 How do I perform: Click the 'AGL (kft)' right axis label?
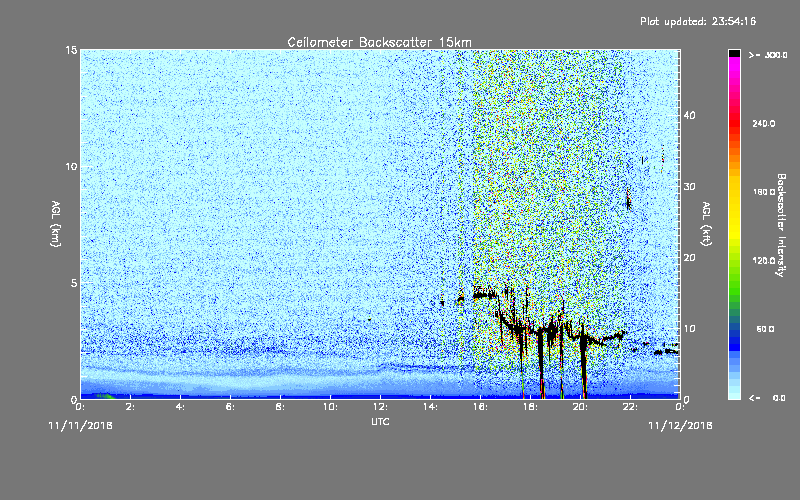point(706,223)
